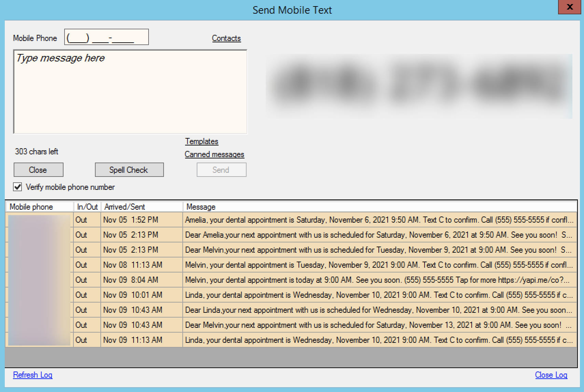Select the Nov 09 8:04 AM message row
584x392 pixels.
[x=379, y=280]
